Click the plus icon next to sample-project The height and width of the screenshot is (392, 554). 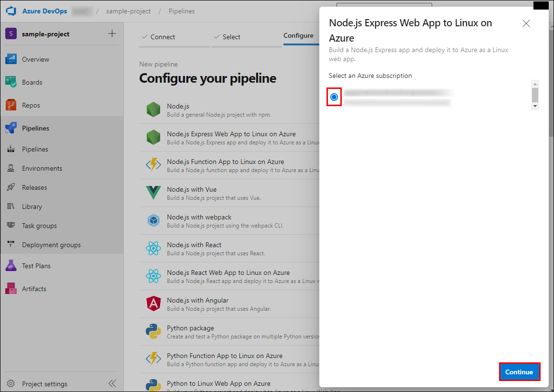(x=112, y=33)
